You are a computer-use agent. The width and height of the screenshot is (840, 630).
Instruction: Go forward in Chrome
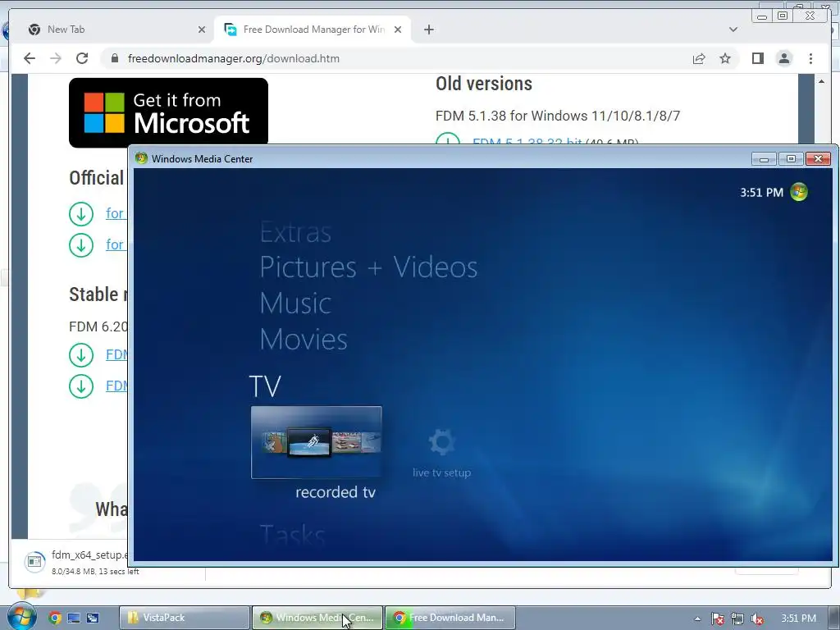pos(56,58)
